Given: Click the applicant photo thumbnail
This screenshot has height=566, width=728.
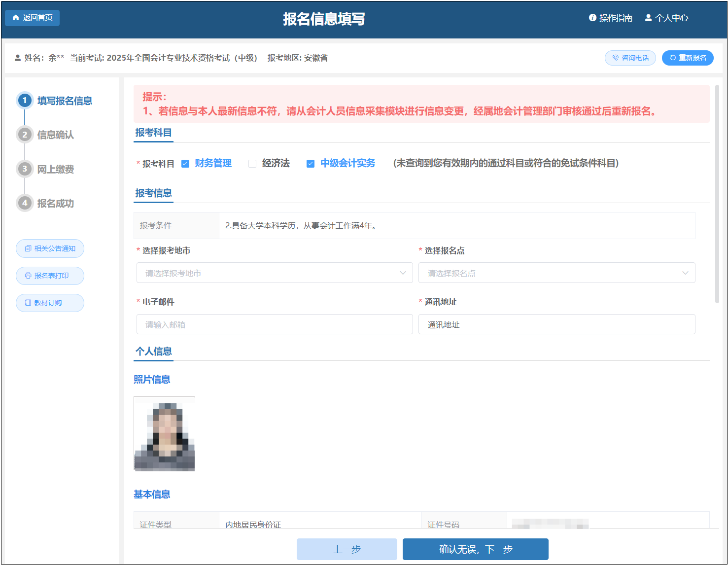Looking at the screenshot, I should coord(164,434).
